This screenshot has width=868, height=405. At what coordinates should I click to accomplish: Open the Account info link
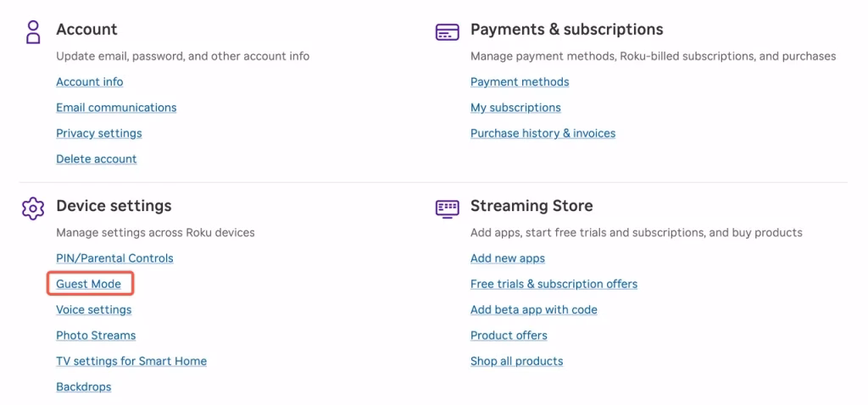[90, 82]
